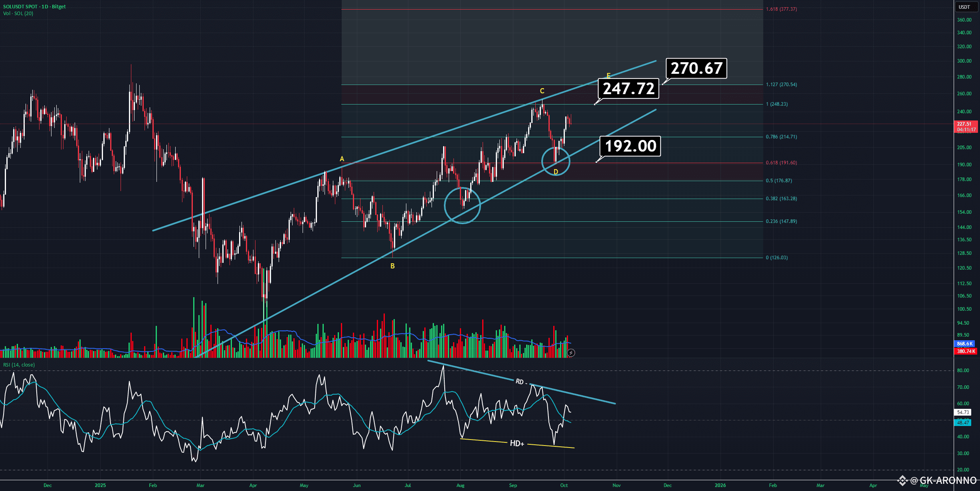Click the 270.67 price callout label
Screen dimensions: 980x491
point(696,68)
